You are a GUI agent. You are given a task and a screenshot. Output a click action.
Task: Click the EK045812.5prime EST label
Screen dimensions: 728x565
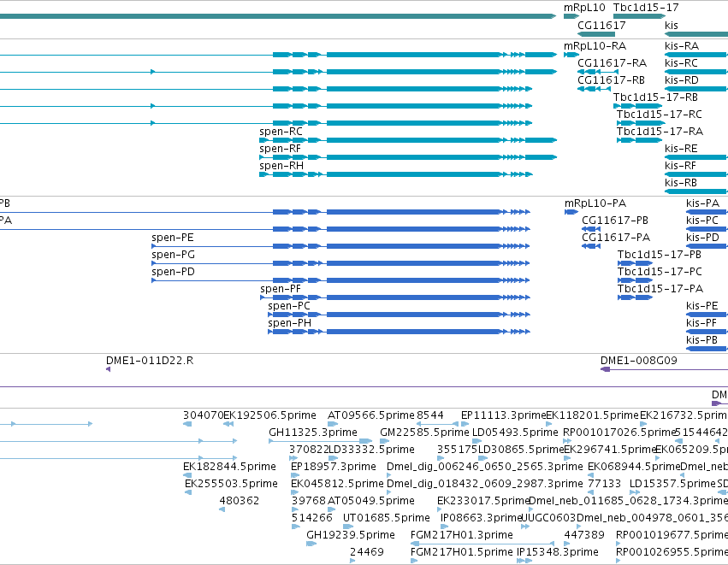337,485
